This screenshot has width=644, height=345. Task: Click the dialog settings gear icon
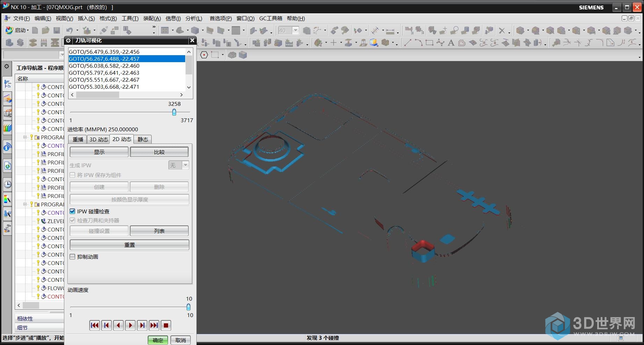tap(69, 41)
